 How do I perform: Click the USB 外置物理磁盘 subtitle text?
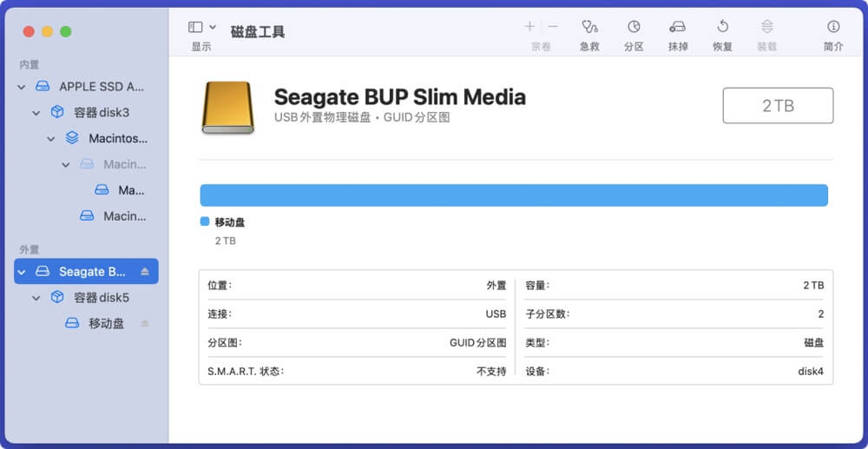click(x=323, y=118)
